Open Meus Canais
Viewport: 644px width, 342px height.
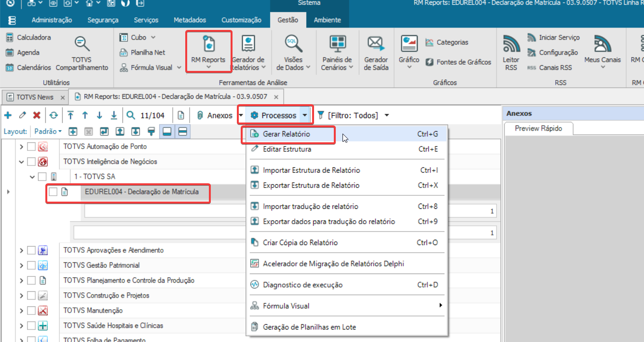point(603,52)
